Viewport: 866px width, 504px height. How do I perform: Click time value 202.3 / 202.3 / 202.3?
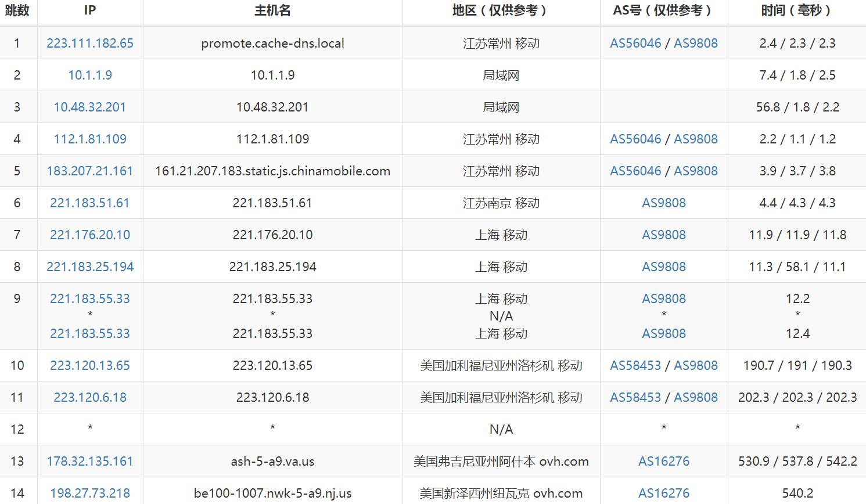tap(797, 397)
